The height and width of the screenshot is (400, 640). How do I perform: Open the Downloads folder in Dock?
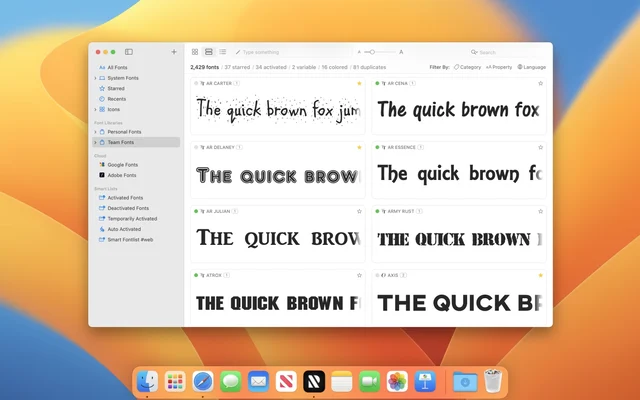click(x=465, y=382)
